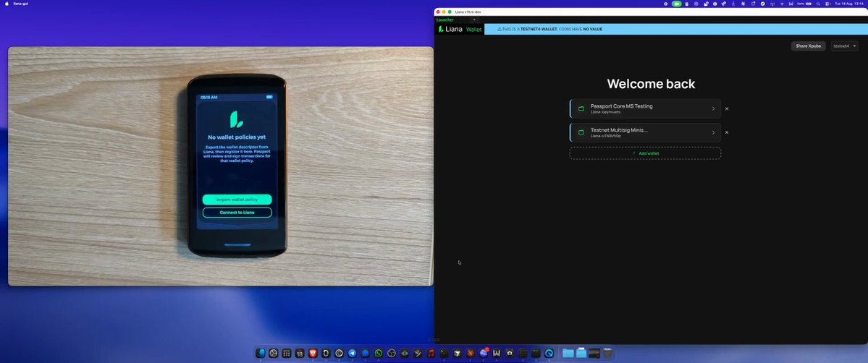Open Spotlight search in the menu bar
868x363 pixels.
point(818,4)
